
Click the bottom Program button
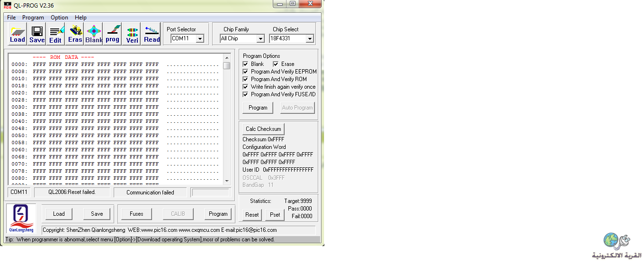(218, 214)
